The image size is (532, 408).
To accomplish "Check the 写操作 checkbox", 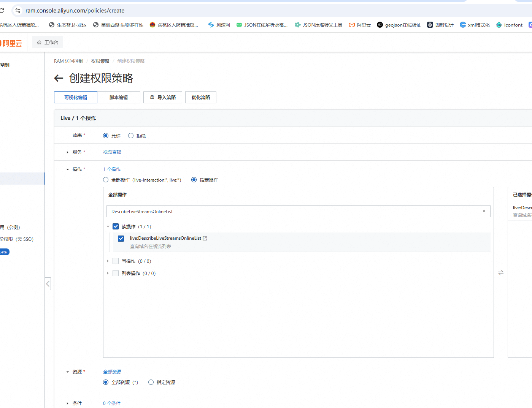I will tap(116, 261).
